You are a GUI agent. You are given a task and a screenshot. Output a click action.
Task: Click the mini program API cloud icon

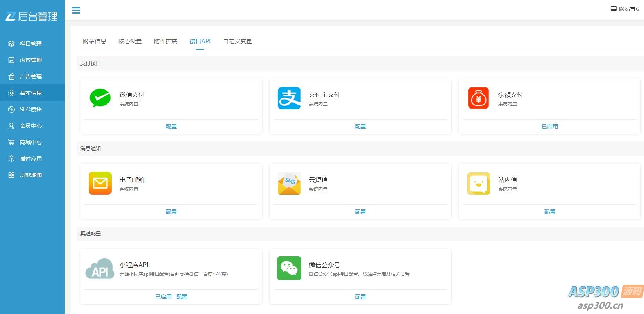pyautogui.click(x=100, y=268)
